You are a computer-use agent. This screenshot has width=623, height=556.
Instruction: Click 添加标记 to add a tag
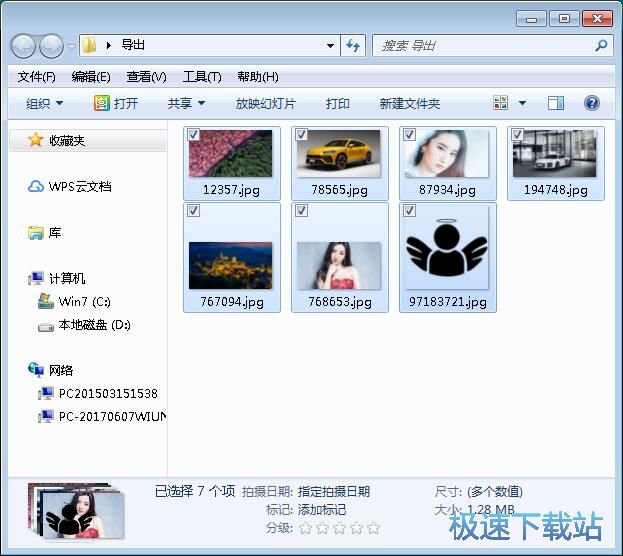(x=322, y=510)
